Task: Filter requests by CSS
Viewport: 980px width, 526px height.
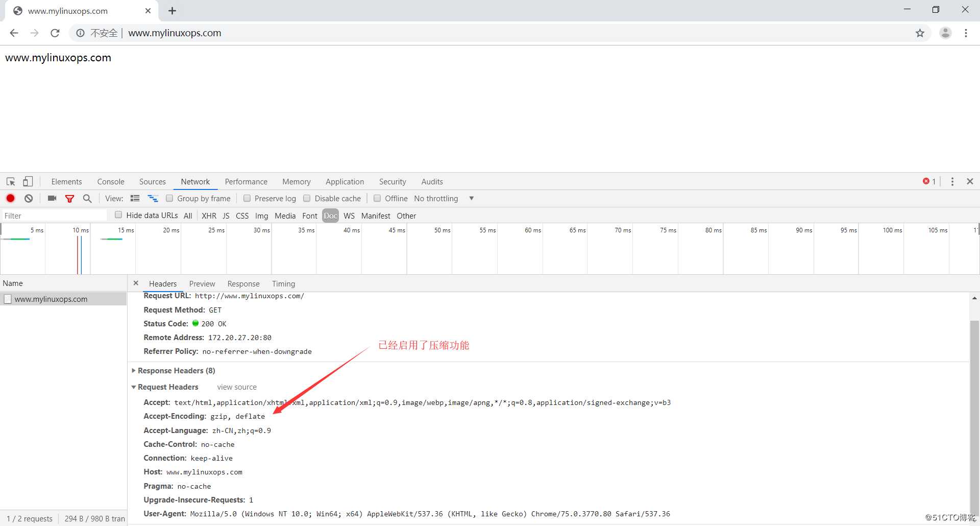Action: click(x=242, y=216)
